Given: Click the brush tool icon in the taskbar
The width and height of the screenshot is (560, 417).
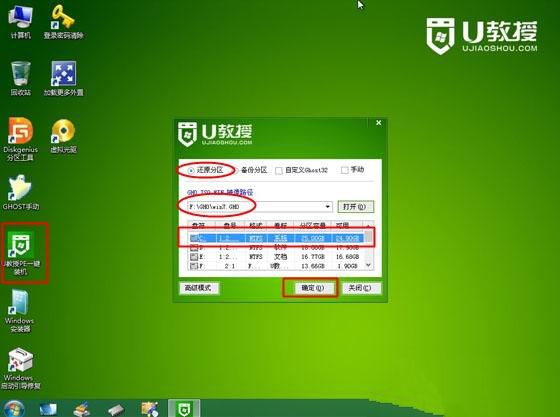Looking at the screenshot, I should [x=82, y=409].
